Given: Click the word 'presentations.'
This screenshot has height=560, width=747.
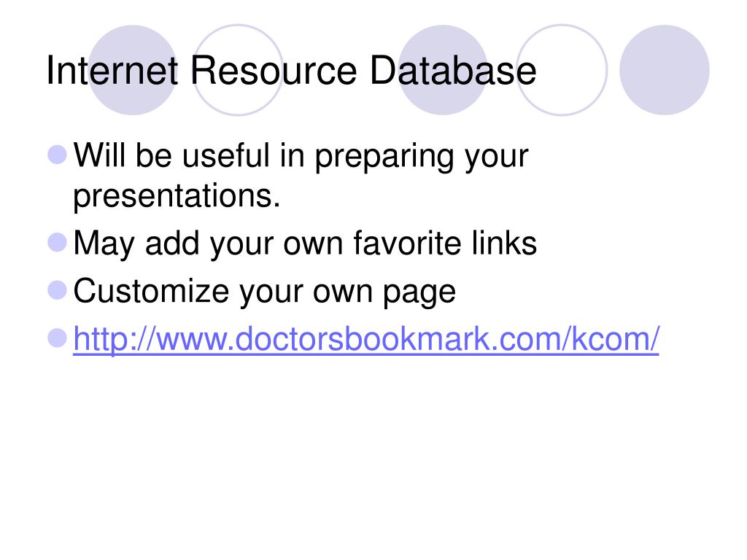Looking at the screenshot, I should 177,195.
